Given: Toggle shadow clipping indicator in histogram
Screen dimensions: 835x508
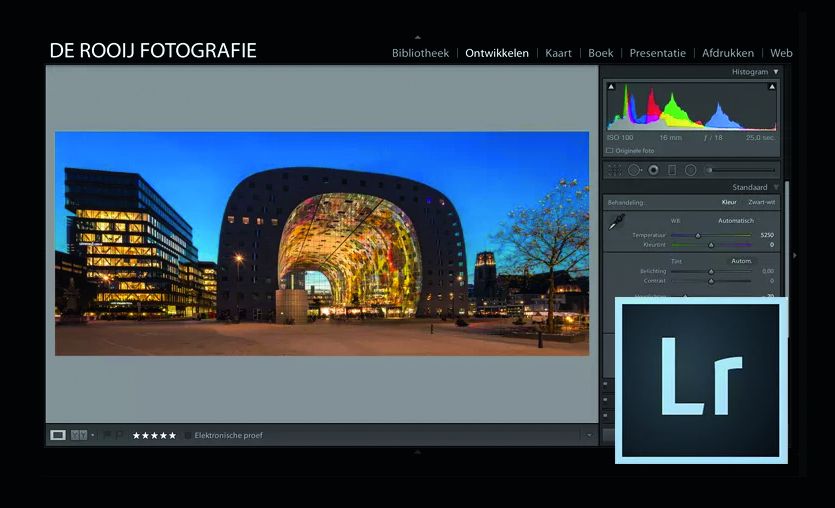Looking at the screenshot, I should 611,87.
